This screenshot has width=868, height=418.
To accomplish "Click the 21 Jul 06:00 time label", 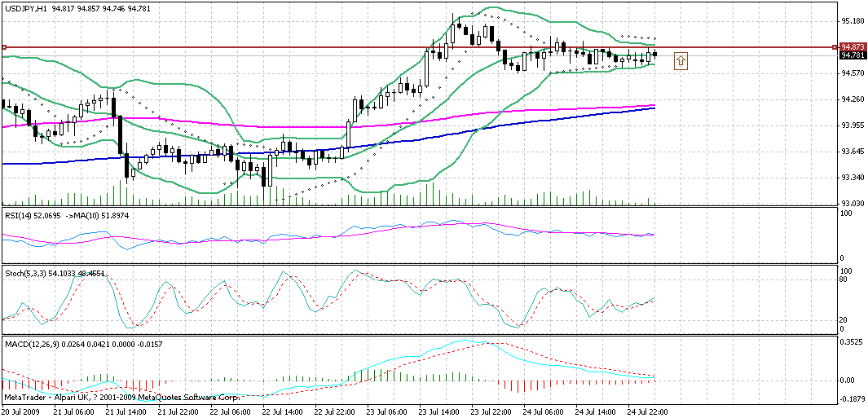I will [x=73, y=412].
